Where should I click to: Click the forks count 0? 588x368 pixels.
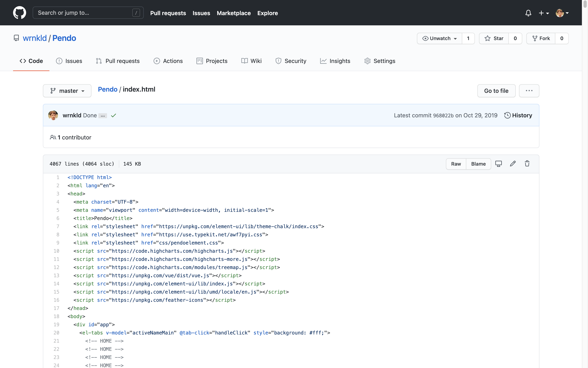point(562,38)
